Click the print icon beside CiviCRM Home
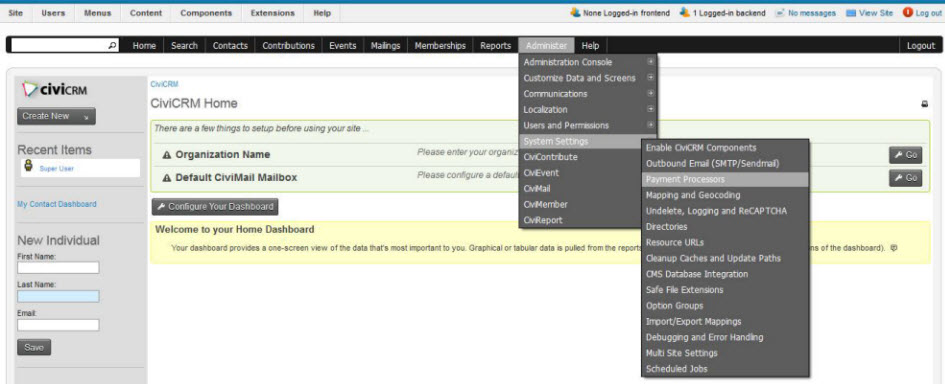 (925, 104)
